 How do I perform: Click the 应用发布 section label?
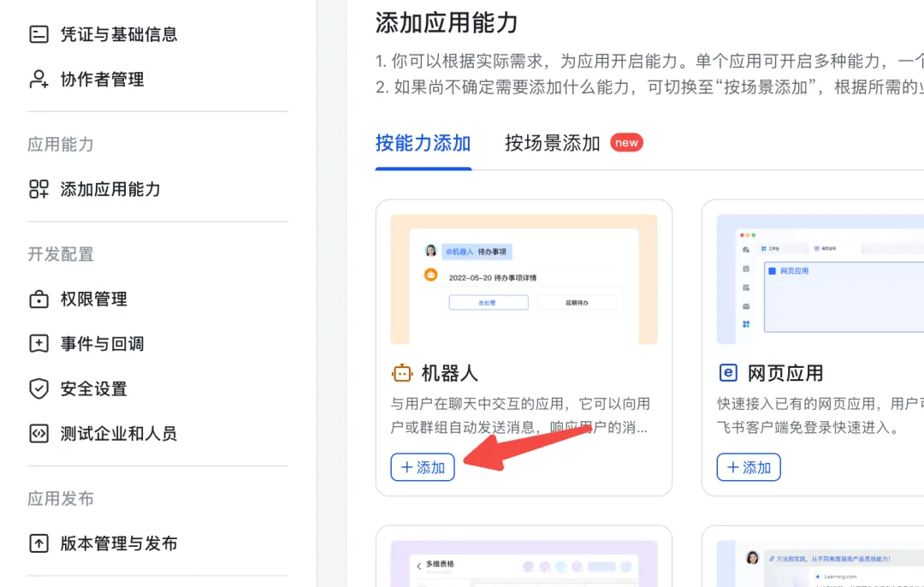(61, 499)
